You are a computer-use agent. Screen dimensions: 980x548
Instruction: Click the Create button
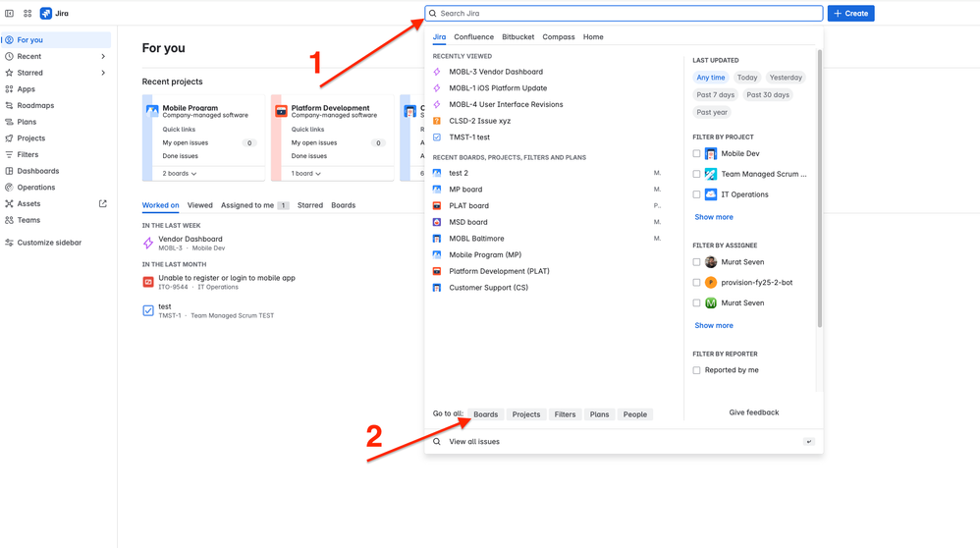[850, 13]
